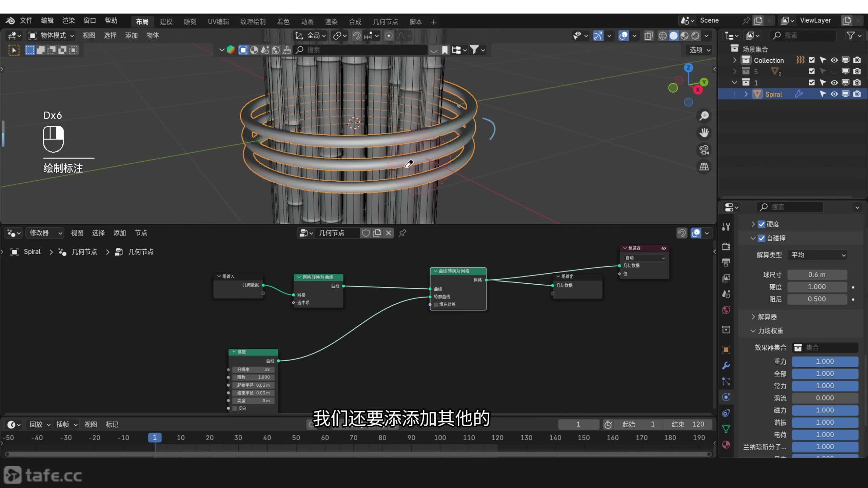Collapse collection 1 in outliner
Screen dimensions: 868x488
point(734,82)
